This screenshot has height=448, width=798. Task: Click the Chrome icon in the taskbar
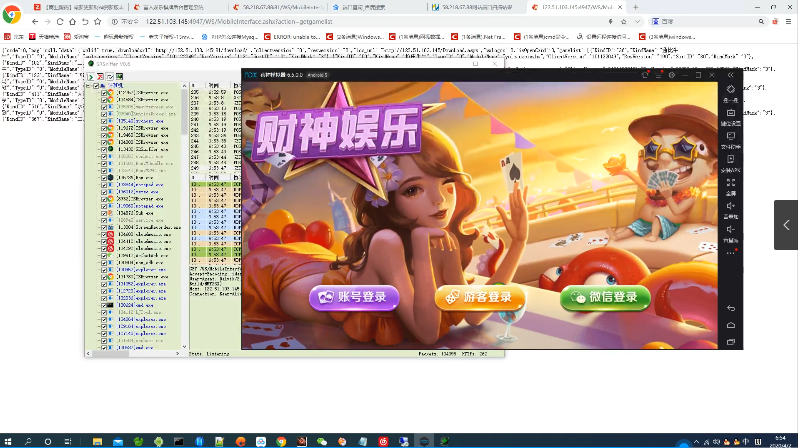coord(281,440)
